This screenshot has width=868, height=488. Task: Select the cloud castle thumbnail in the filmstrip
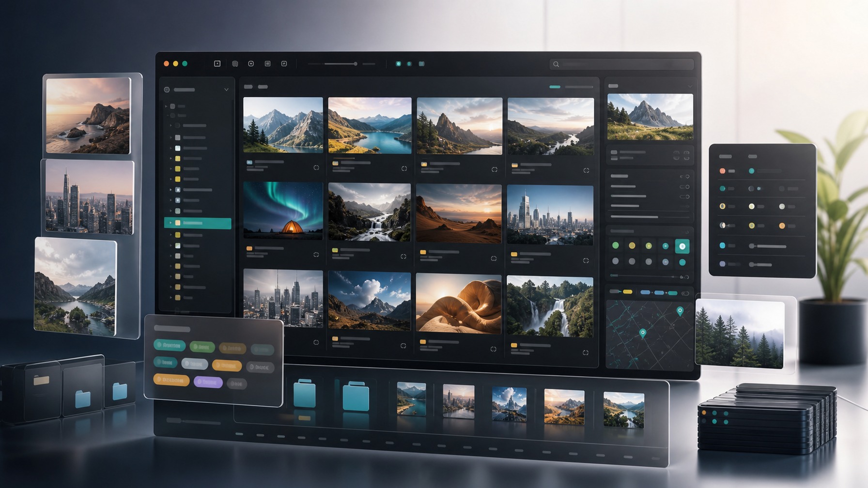(509, 404)
